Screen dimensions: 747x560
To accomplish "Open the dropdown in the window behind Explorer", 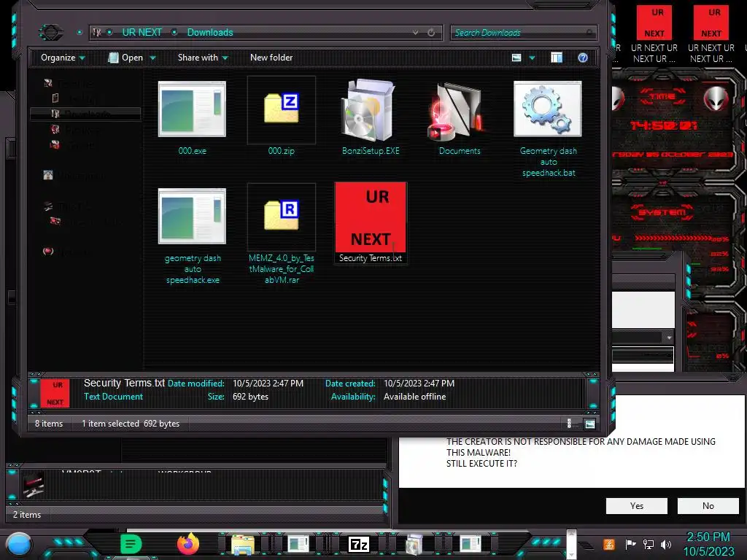I will click(669, 337).
